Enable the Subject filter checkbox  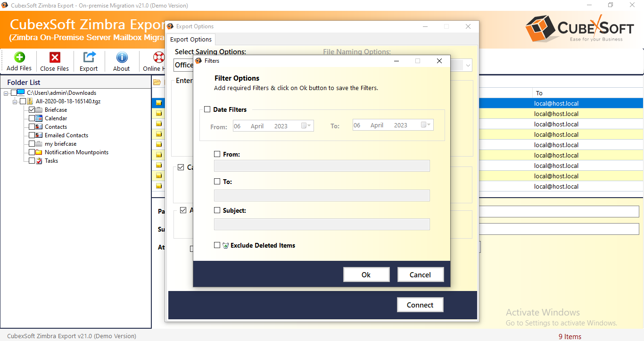click(x=217, y=210)
